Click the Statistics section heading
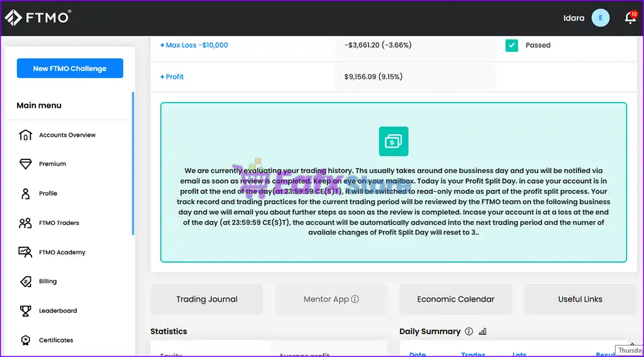The width and height of the screenshot is (644, 357). click(169, 331)
